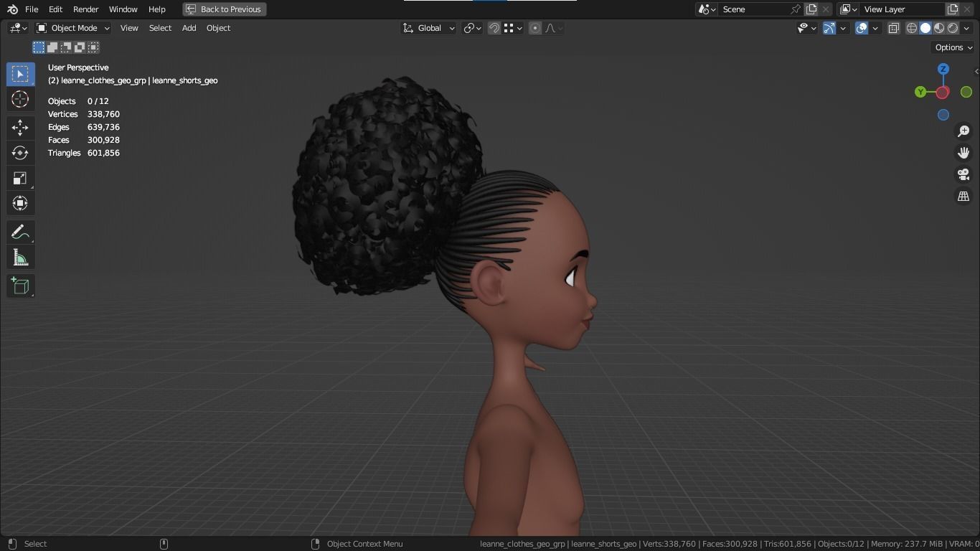Toggle X-Ray mode
This screenshot has width=980, height=551.
coord(894,28)
